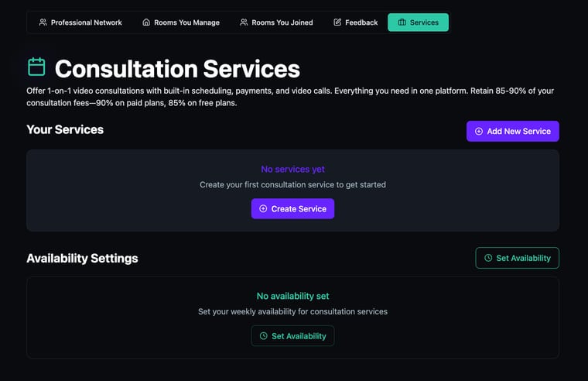Click the pencil-edit icon beside Feedback
The height and width of the screenshot is (381, 588).
(x=337, y=22)
